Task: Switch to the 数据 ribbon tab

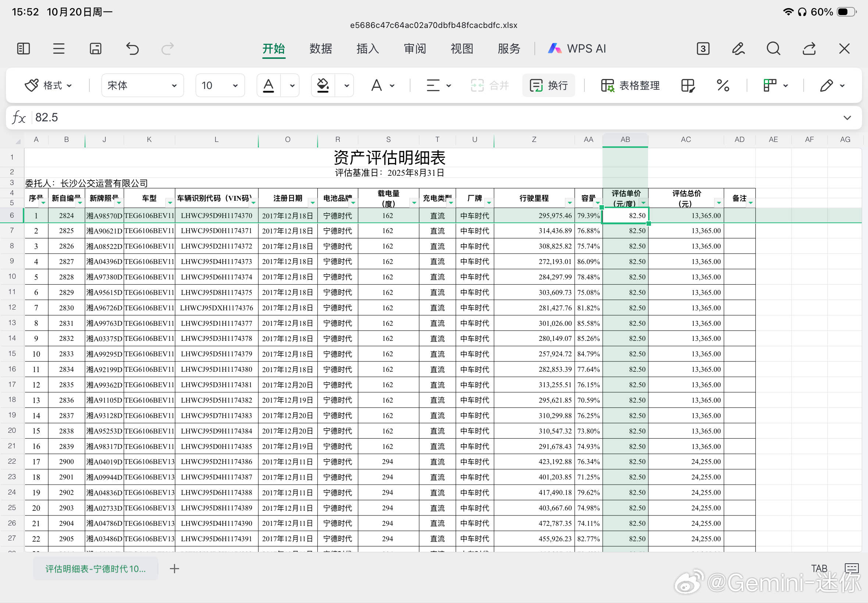Action: tap(320, 49)
